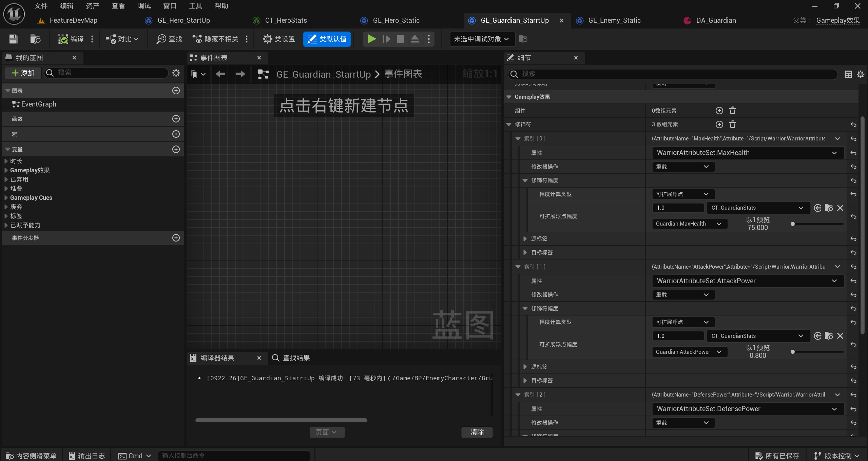Open the File menu
868x461 pixels.
click(41, 6)
